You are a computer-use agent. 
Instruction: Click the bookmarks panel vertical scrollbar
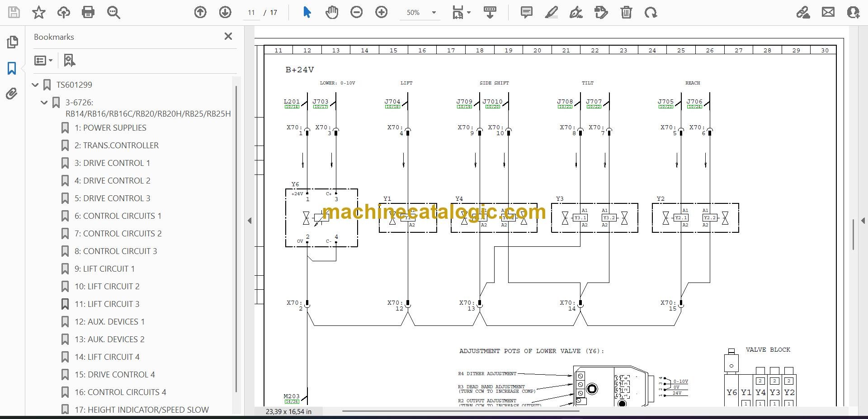point(236,239)
